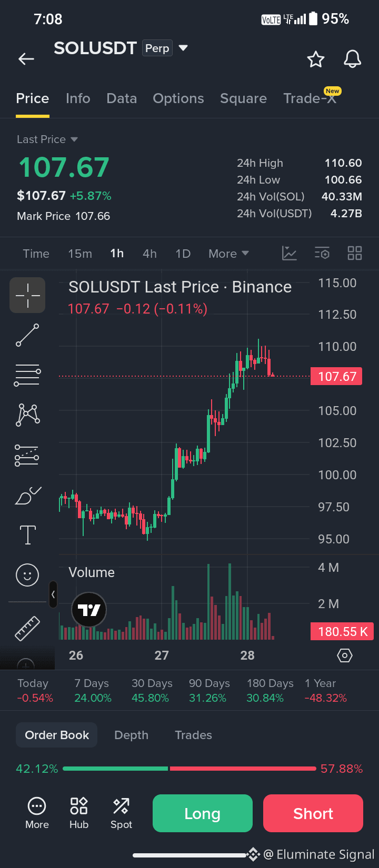Show the Depth view
Screen dimensions: 379x868
point(131,735)
